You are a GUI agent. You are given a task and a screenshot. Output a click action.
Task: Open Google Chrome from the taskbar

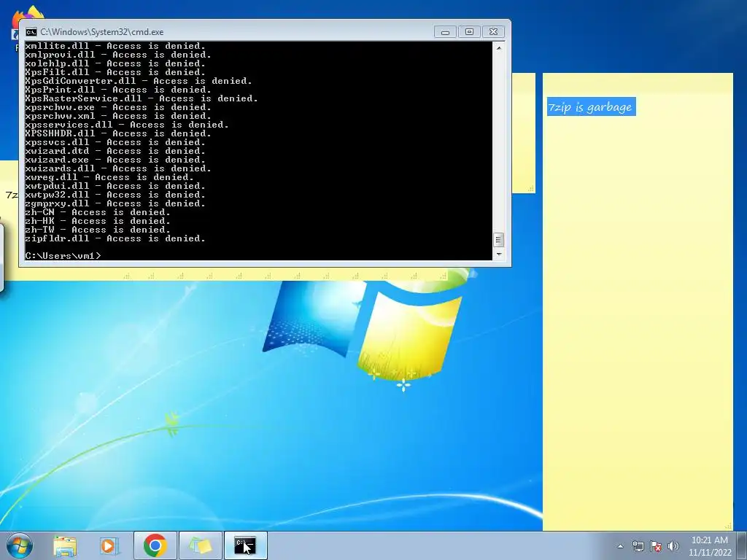pos(155,545)
